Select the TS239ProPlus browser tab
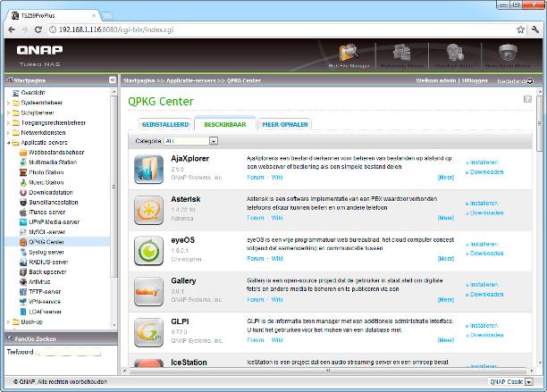This screenshot has height=392, width=547. (x=54, y=16)
